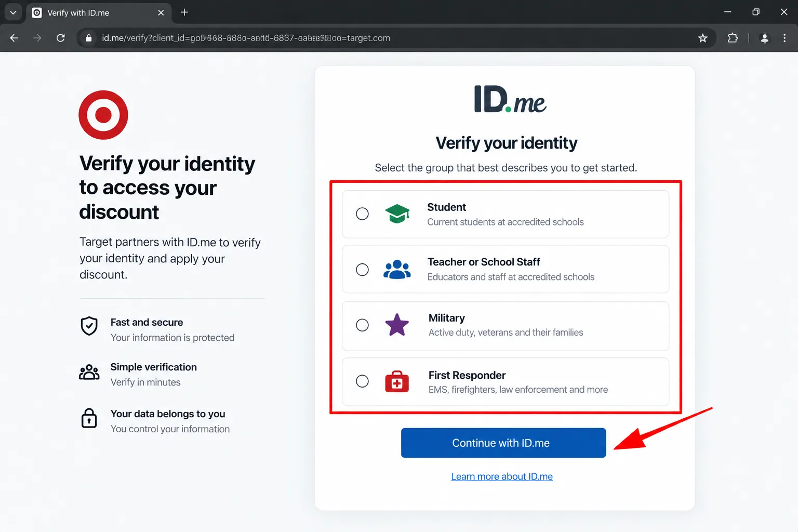Click Continue with ID.me button

pyautogui.click(x=503, y=443)
